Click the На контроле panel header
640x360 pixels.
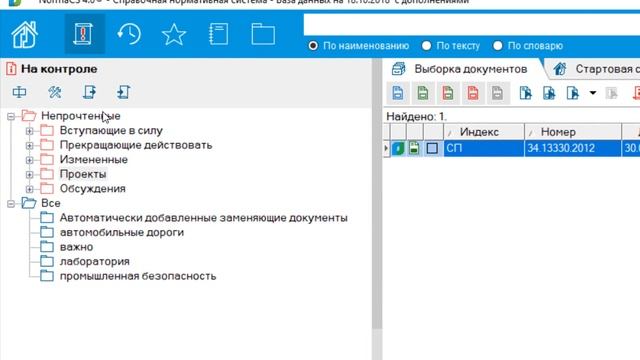[59, 69]
